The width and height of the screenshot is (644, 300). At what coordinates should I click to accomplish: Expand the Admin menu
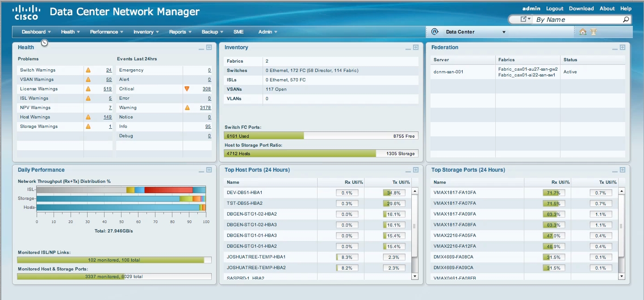(x=268, y=32)
